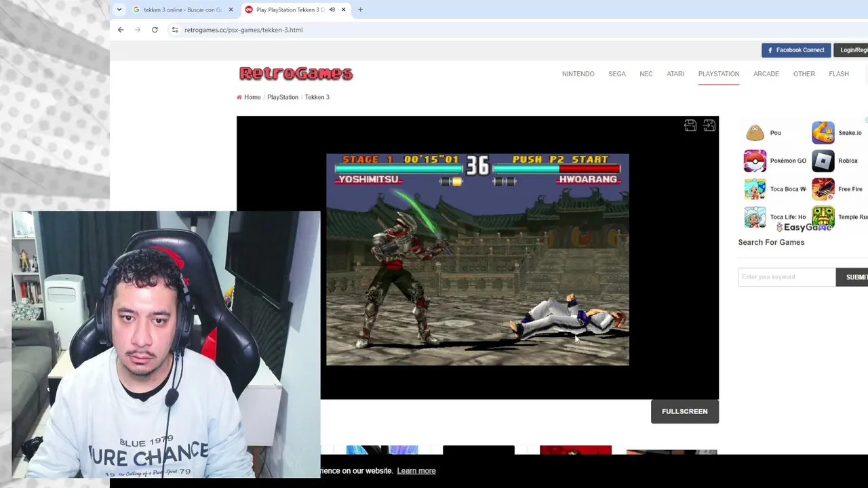The image size is (868, 488).
Task: Open the ARCADE menu
Action: point(766,74)
